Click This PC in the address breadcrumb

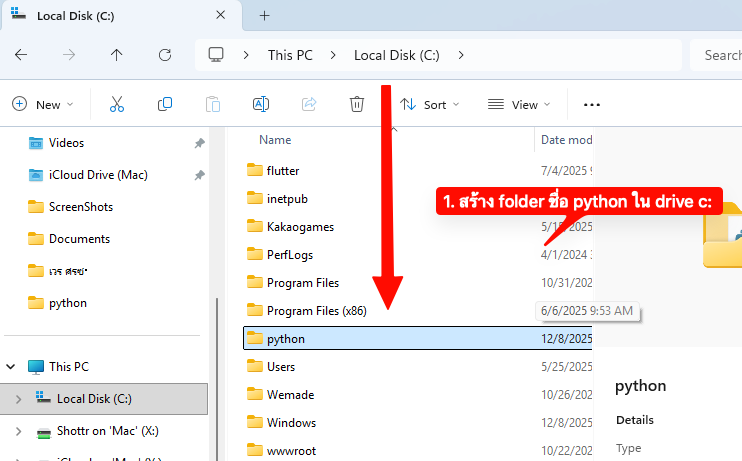(293, 55)
